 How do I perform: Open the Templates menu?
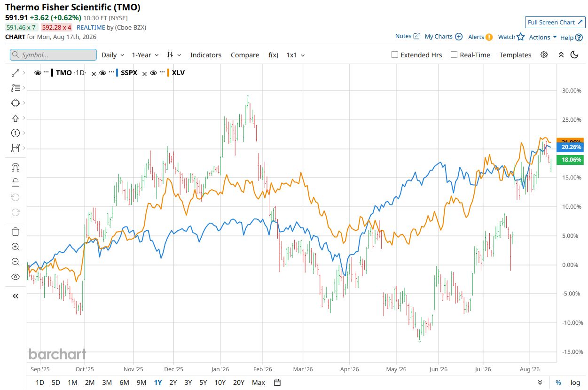pyautogui.click(x=515, y=55)
